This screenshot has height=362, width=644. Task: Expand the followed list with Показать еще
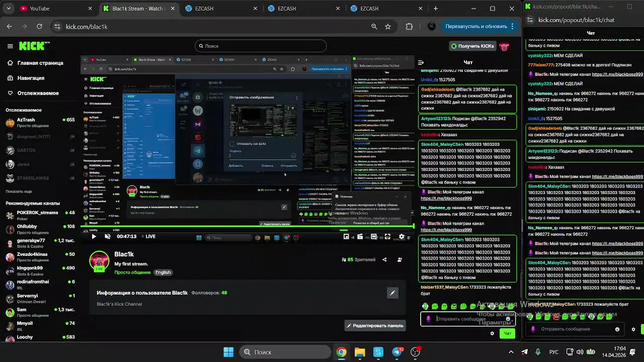pyautogui.click(x=19, y=192)
